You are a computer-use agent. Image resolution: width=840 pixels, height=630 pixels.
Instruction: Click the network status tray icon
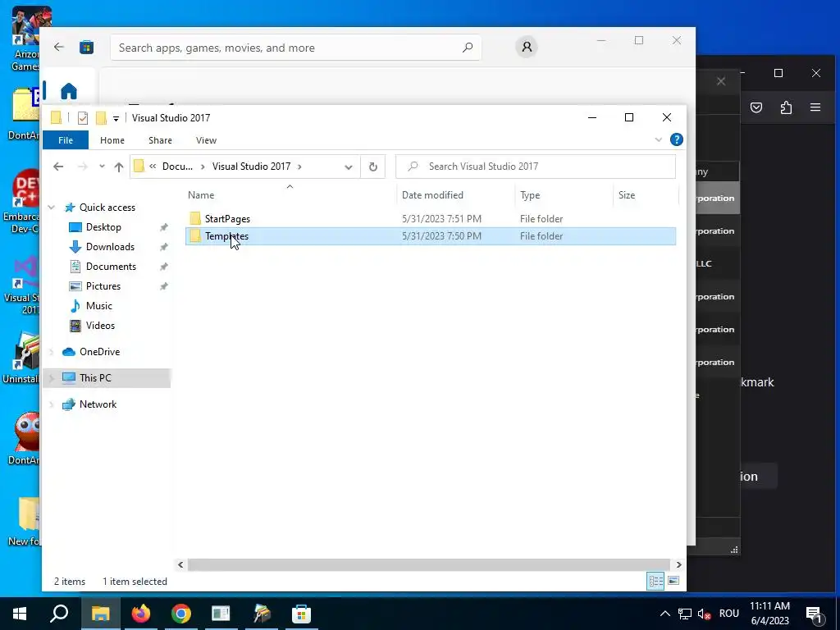point(685,614)
